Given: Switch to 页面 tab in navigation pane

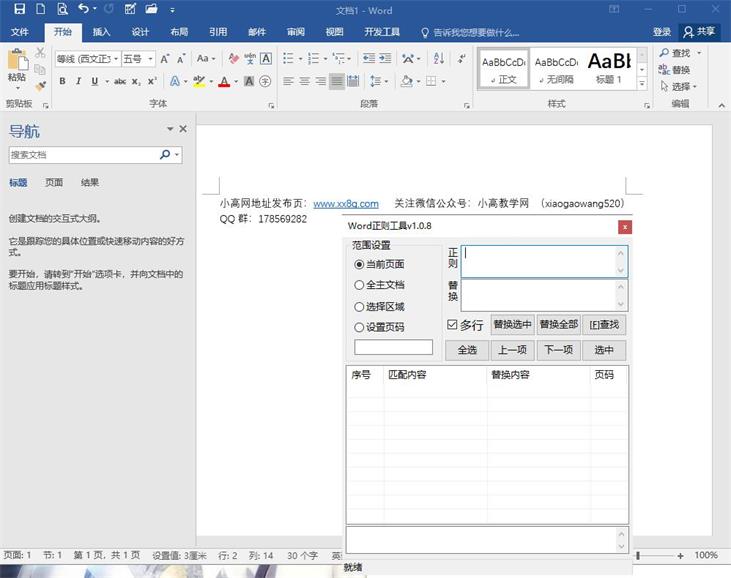Looking at the screenshot, I should click(x=54, y=182).
